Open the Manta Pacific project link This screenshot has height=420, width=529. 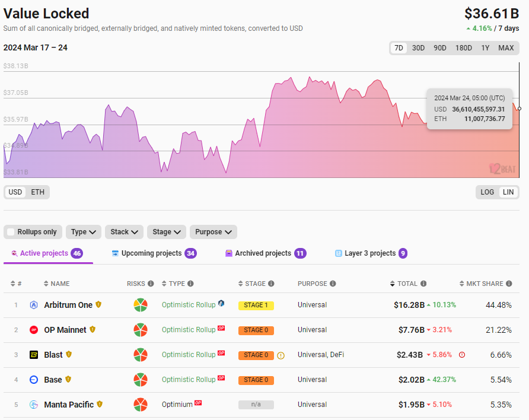click(x=69, y=405)
